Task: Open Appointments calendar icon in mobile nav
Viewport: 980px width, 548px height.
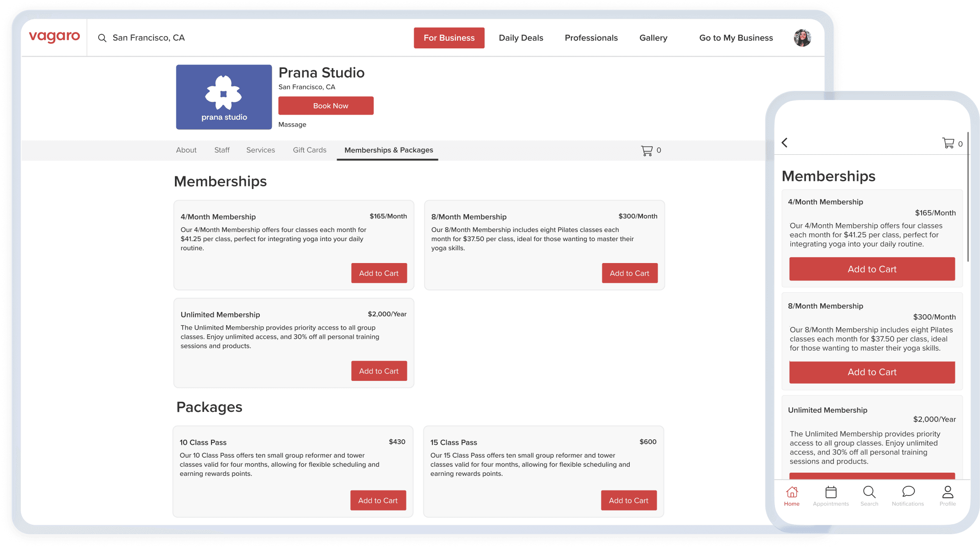Action: 831,492
